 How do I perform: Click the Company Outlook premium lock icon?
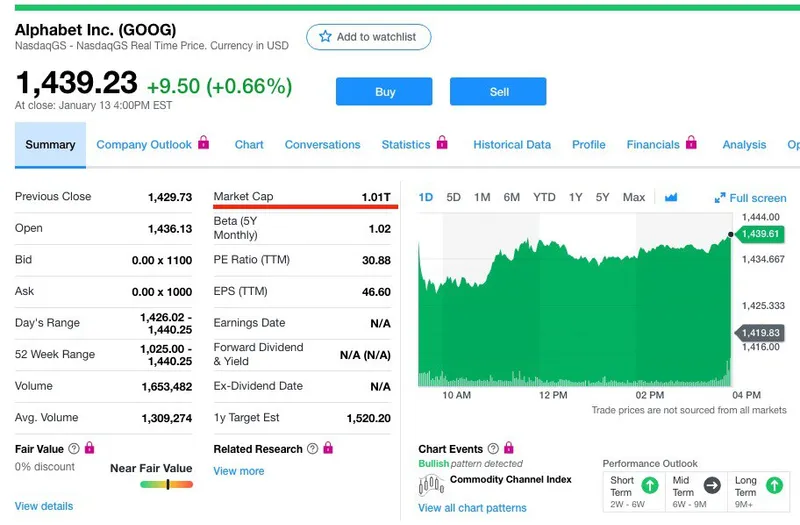coord(204,143)
